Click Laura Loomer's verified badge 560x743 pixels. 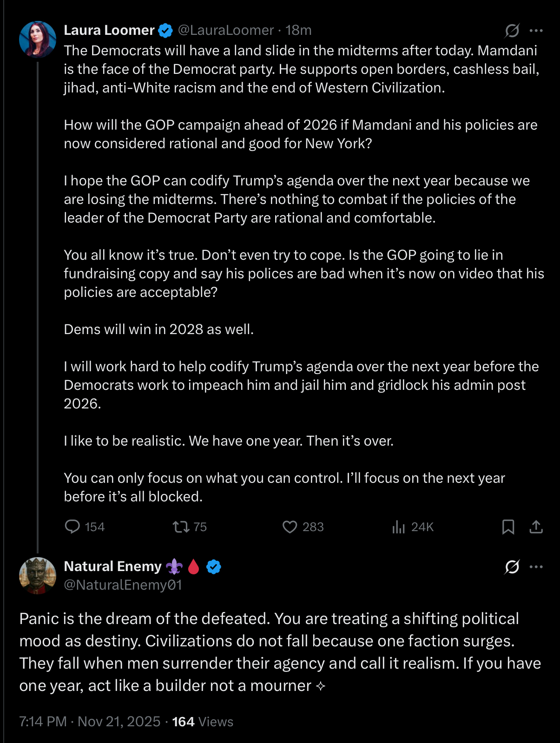point(165,31)
